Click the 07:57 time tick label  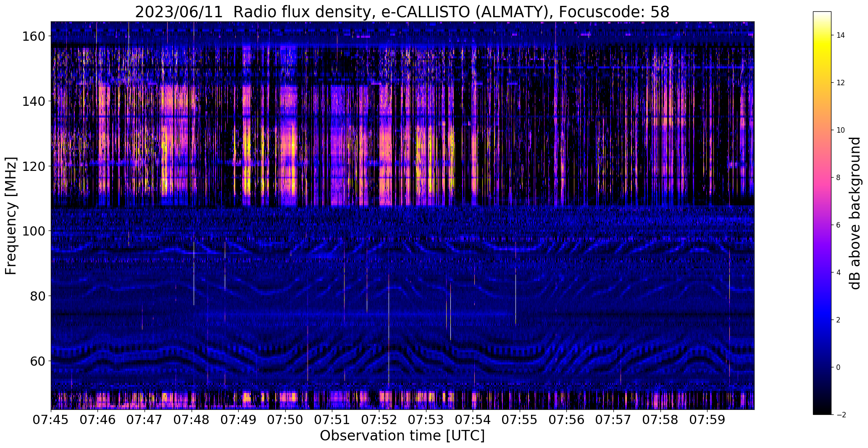pos(613,420)
